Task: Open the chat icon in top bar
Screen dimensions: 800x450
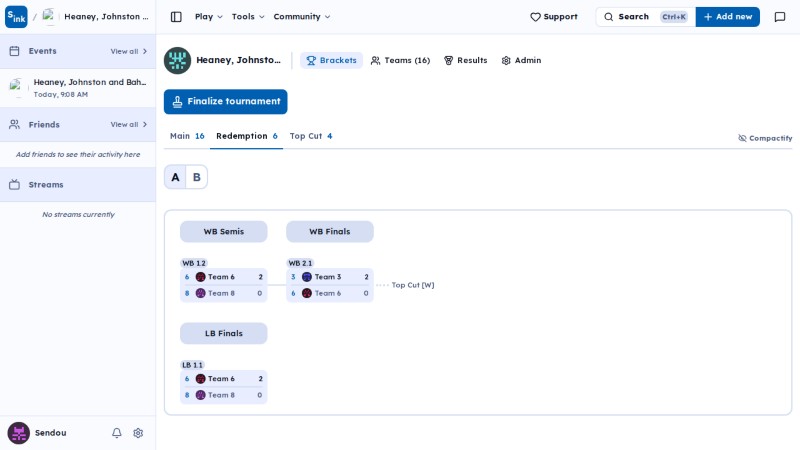Action: point(780,17)
